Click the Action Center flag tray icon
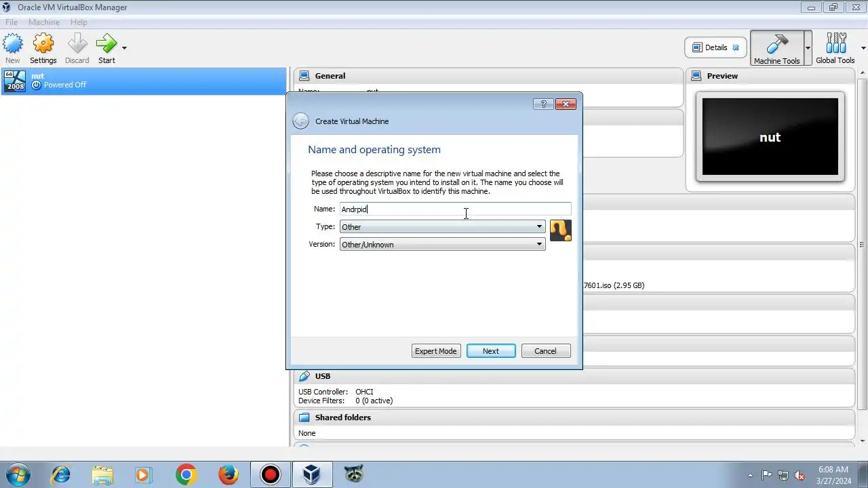The height and width of the screenshot is (488, 868). pyautogui.click(x=766, y=475)
